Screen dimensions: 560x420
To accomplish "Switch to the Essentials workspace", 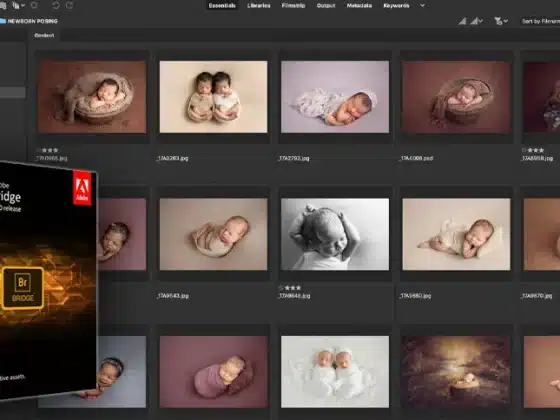I will click(x=222, y=6).
